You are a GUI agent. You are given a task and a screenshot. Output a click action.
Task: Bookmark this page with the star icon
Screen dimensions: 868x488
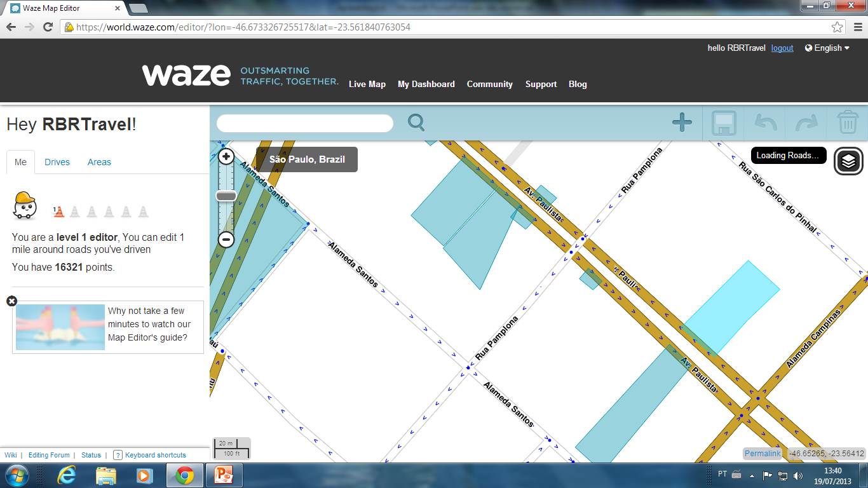click(x=837, y=27)
